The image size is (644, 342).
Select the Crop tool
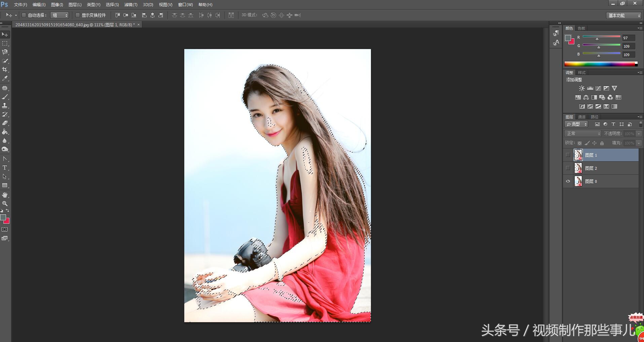pos(5,70)
